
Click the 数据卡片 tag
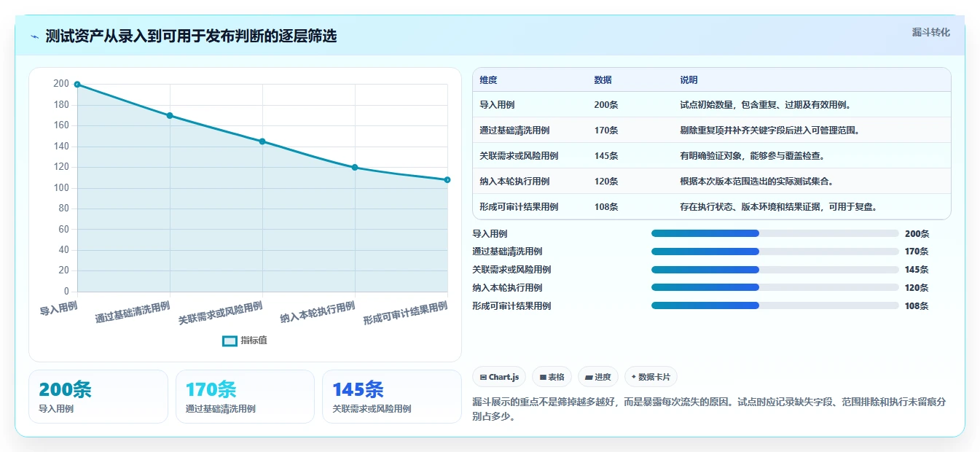click(x=651, y=377)
